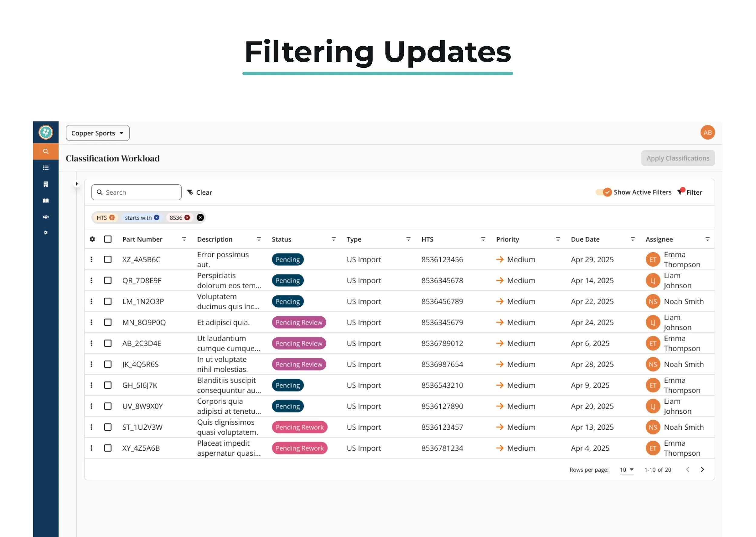Click the search icon in the sidebar
Viewport: 756px width, 537px height.
[46, 151]
